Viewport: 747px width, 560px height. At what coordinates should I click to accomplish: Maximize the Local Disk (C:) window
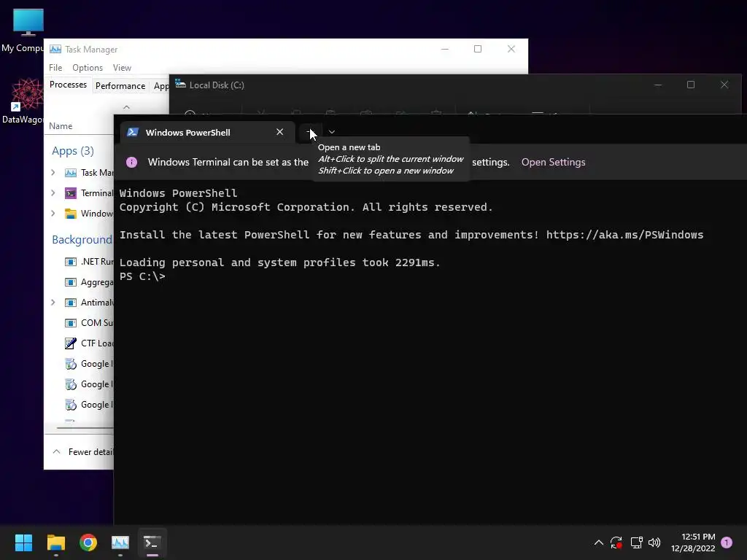(x=690, y=85)
